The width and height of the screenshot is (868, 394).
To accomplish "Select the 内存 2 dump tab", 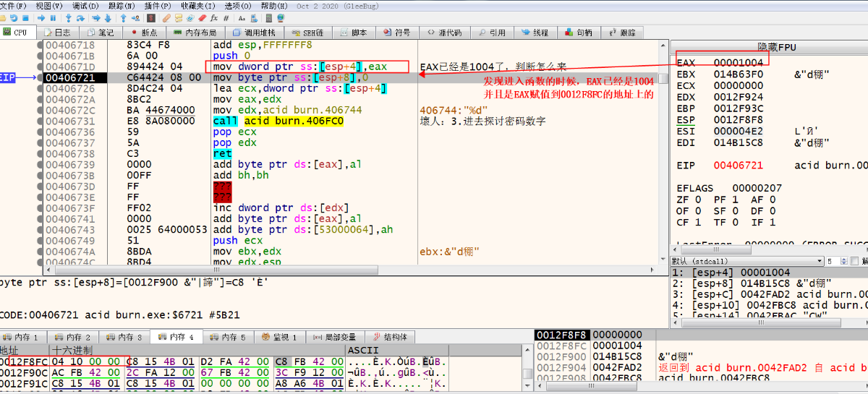I will coord(73,337).
